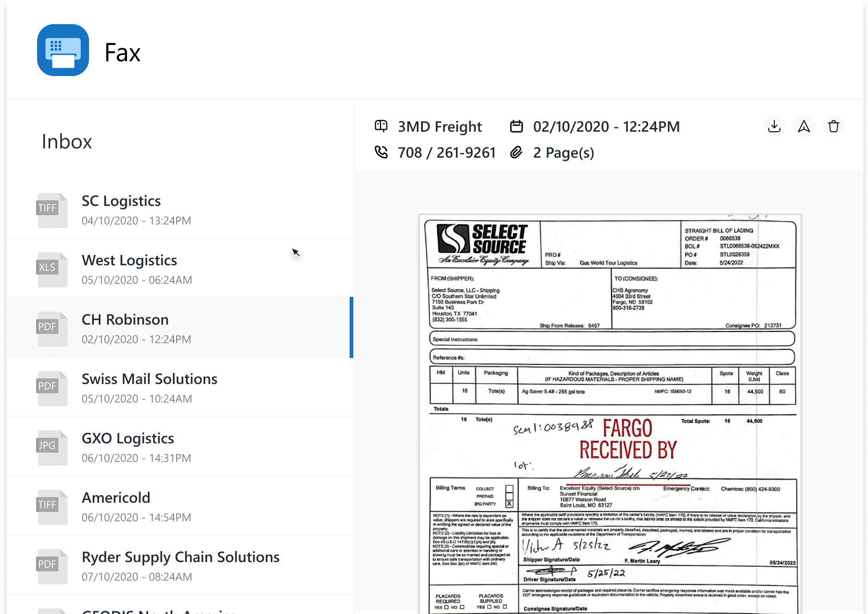Click the paperclip attachment icon
868x614 pixels.
517,152
